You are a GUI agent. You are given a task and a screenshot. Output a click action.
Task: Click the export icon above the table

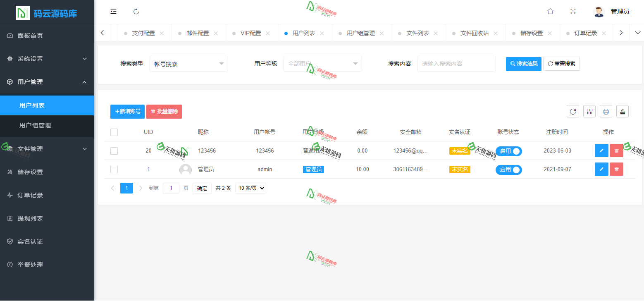(622, 111)
